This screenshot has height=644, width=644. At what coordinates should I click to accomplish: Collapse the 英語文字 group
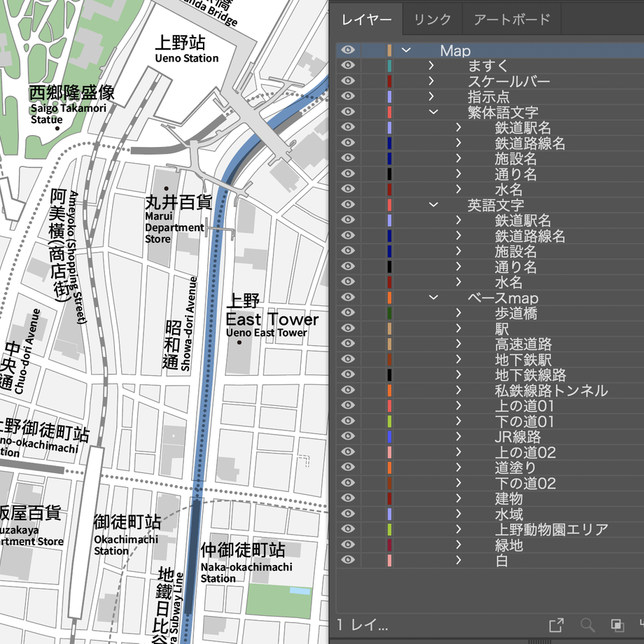point(434,204)
